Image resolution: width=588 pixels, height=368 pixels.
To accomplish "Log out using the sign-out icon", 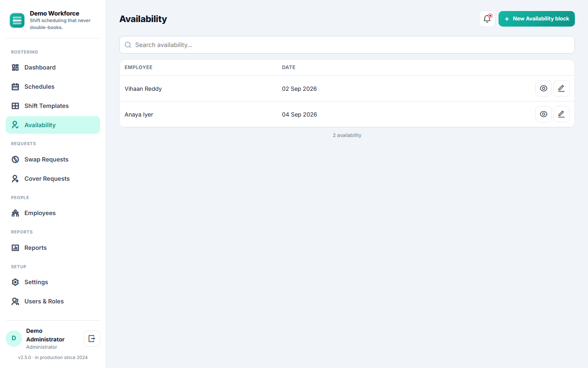I will [x=92, y=339].
